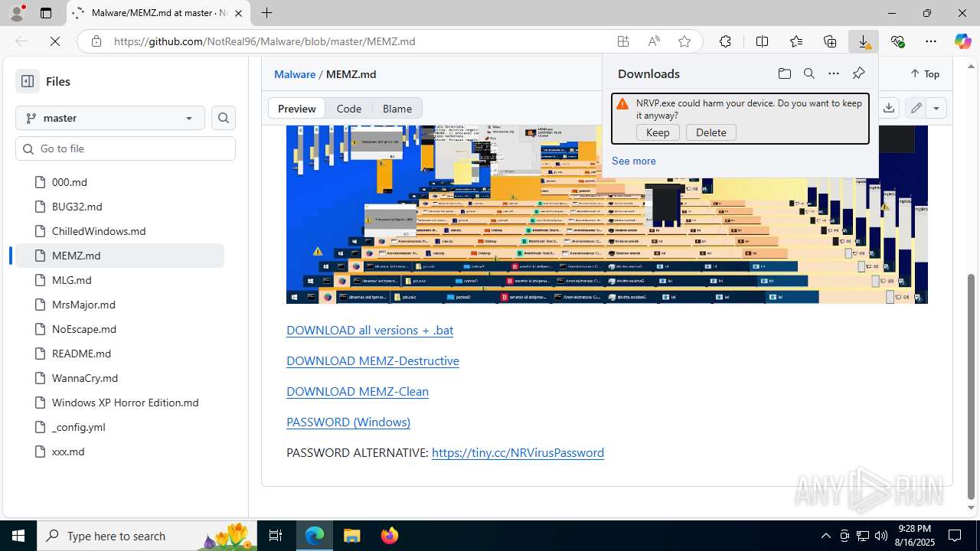Open Extensions puzzle icon
This screenshot has width=980, height=551.
pos(725,41)
